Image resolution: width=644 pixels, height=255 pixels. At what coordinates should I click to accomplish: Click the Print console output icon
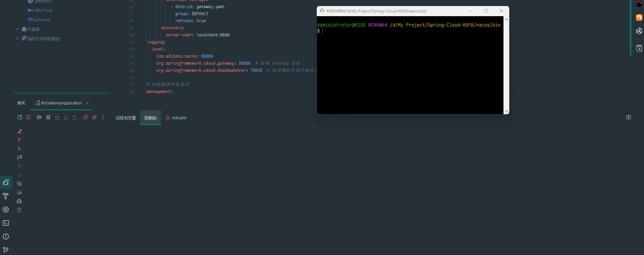coord(19,201)
